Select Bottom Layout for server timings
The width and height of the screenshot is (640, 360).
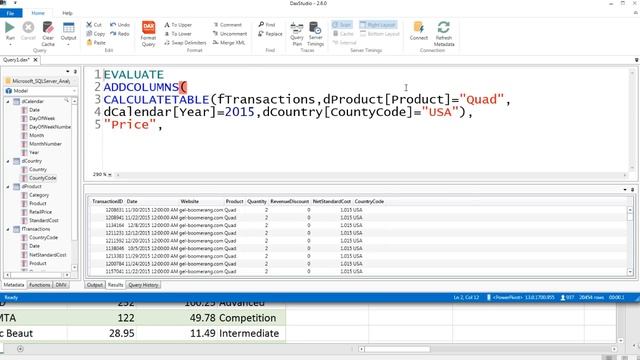379,34
